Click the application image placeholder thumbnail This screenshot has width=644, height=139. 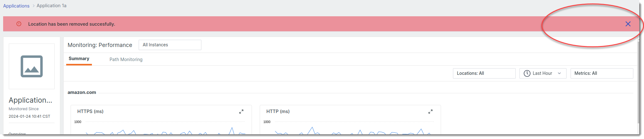tap(32, 66)
